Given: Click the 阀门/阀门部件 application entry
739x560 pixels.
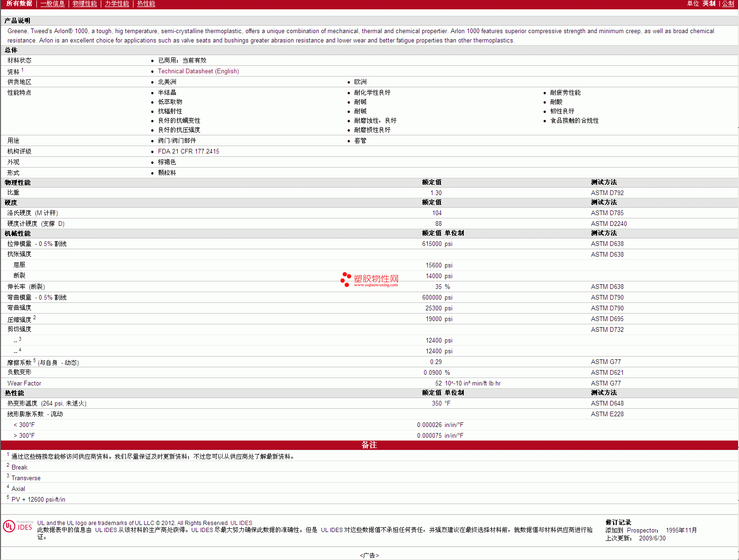Looking at the screenshot, I should [x=177, y=141].
